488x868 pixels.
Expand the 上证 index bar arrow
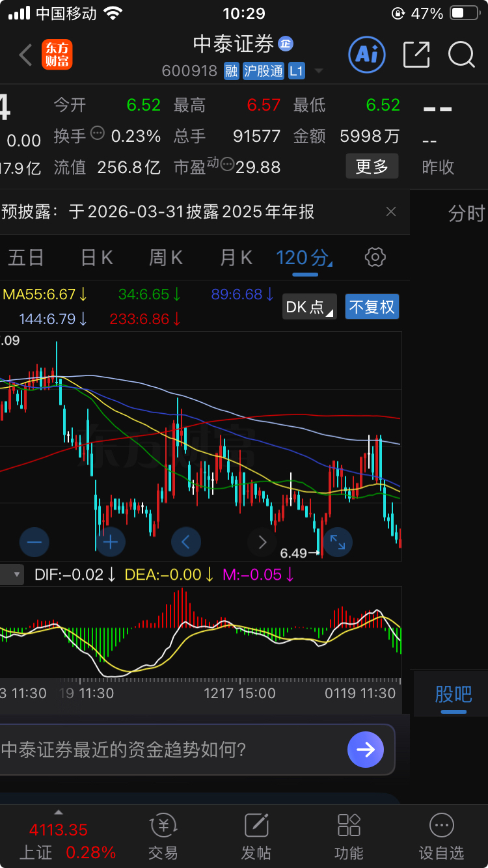(59, 812)
